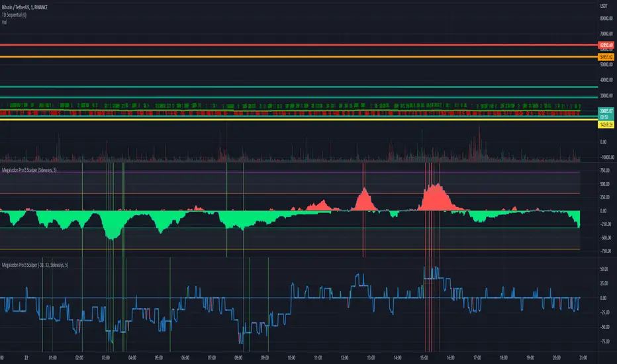Click the 80000.00 price scale label
Image resolution: width=617 pixels, height=364 pixels.
tap(606, 18)
